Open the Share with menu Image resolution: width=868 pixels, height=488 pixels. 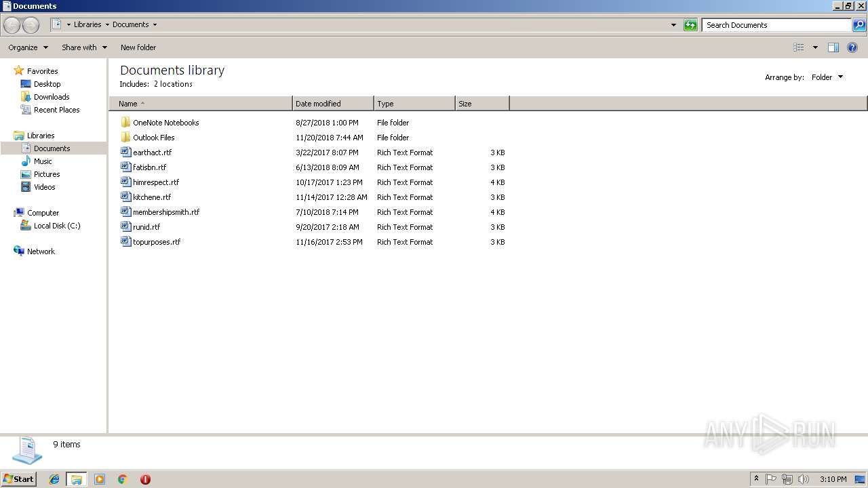84,47
